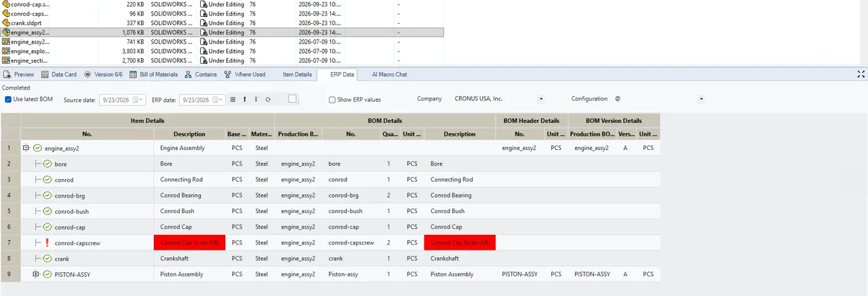
Task: Open the Configuration dropdown
Action: coord(701,99)
